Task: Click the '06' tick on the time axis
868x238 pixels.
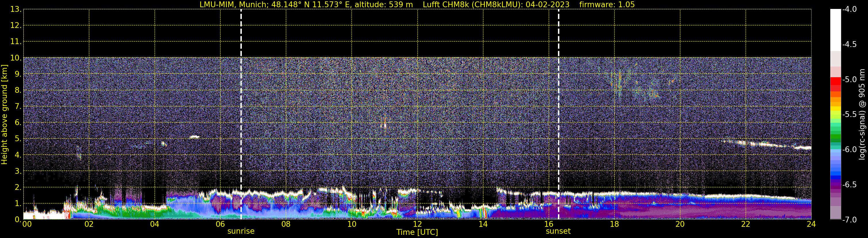Action: pyautogui.click(x=220, y=224)
